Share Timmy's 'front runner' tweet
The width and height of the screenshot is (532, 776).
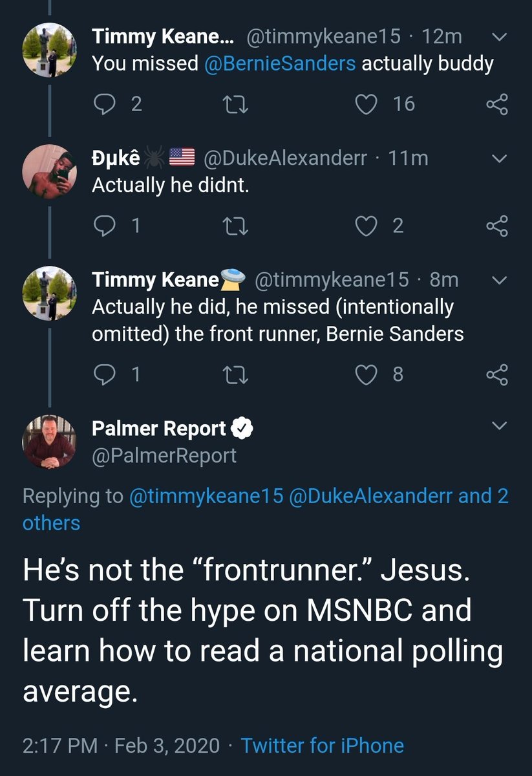point(496,374)
